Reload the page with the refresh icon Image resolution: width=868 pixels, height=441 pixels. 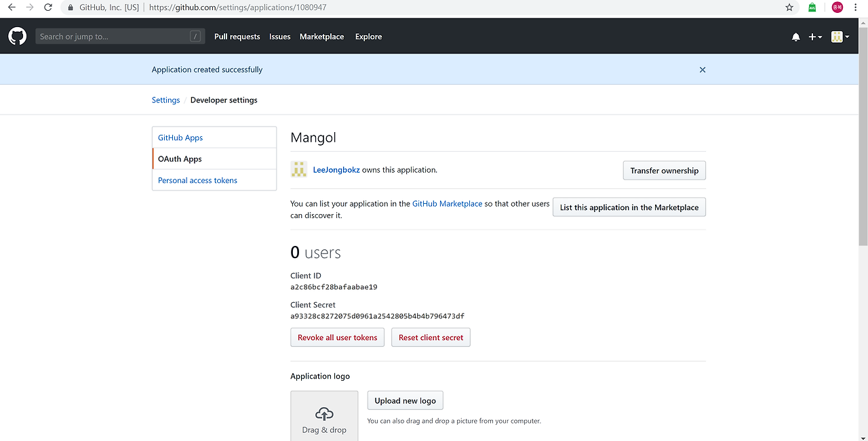tap(48, 7)
